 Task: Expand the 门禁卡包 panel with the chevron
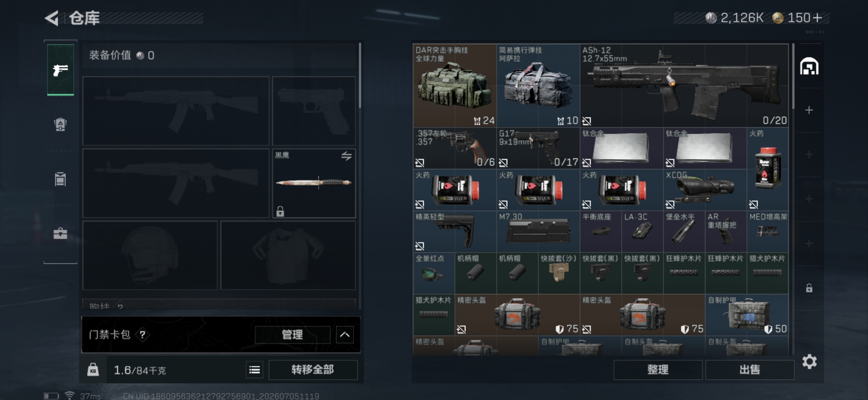345,335
